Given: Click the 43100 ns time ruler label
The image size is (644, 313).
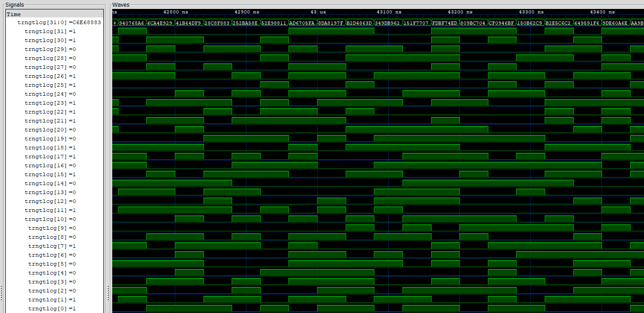Looking at the screenshot, I should 389,12.
